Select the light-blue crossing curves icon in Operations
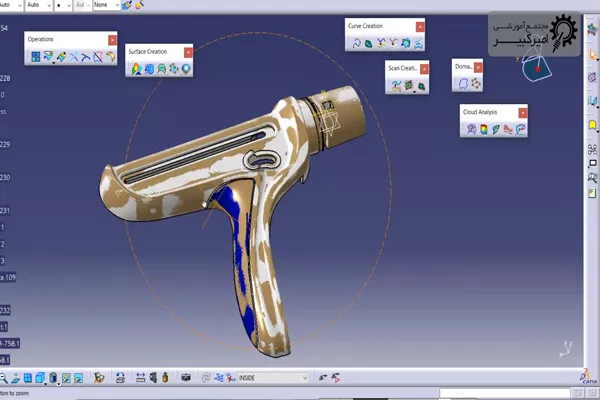This screenshot has width=600, height=400. pos(73,57)
